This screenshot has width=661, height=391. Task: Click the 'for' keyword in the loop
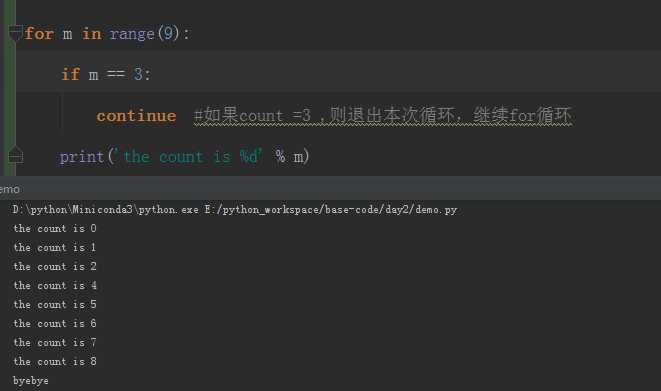(x=39, y=33)
